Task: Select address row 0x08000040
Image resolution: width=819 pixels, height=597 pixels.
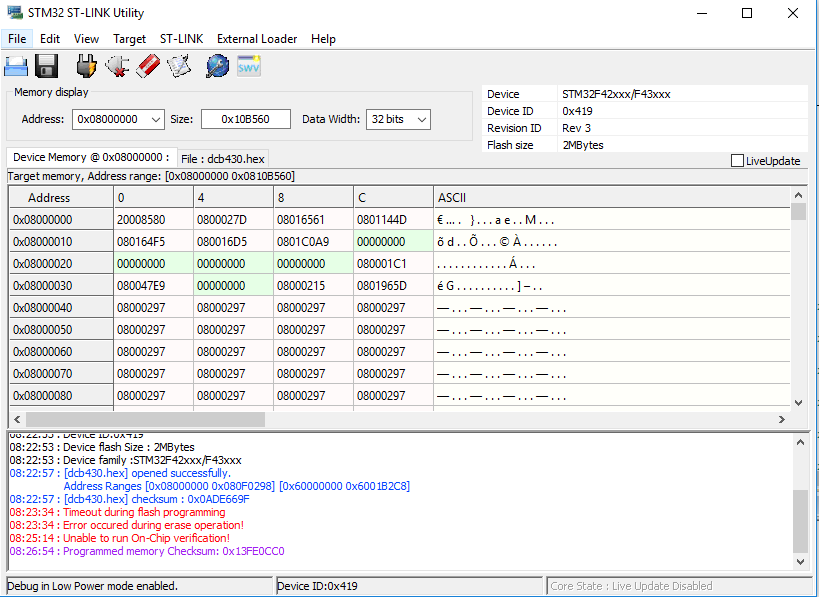Action: [x=61, y=308]
